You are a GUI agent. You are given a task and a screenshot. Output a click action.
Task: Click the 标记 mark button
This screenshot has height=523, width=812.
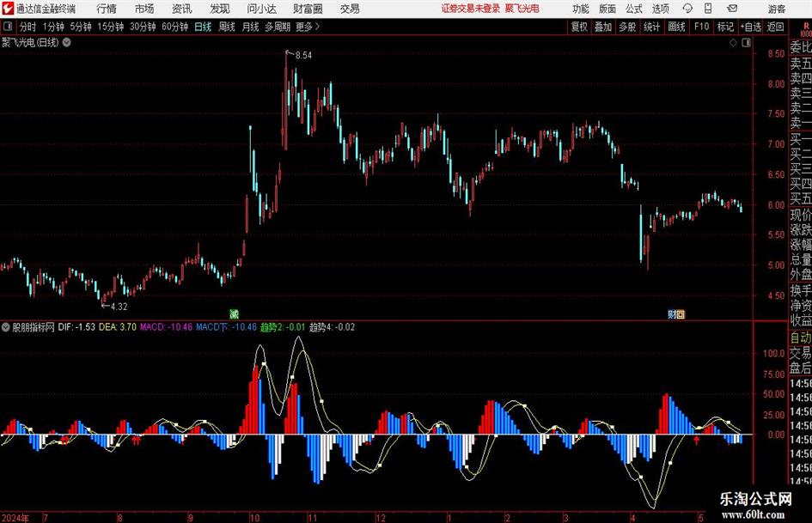[725, 27]
